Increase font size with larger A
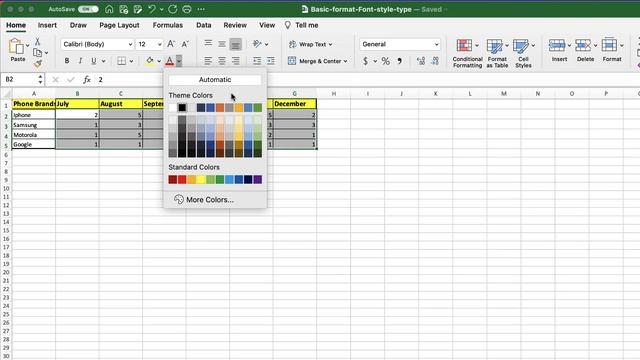 [171, 44]
